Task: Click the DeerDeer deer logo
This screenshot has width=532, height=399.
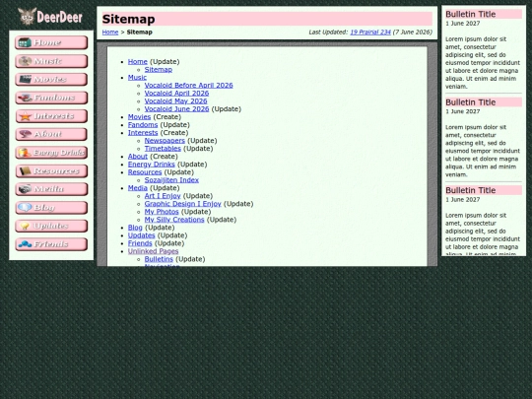Action: pyautogui.click(x=50, y=17)
